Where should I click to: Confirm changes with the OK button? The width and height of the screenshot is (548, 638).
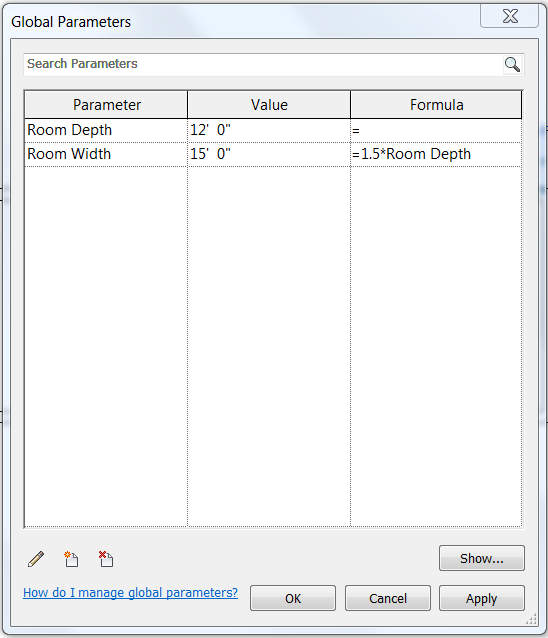click(x=293, y=598)
